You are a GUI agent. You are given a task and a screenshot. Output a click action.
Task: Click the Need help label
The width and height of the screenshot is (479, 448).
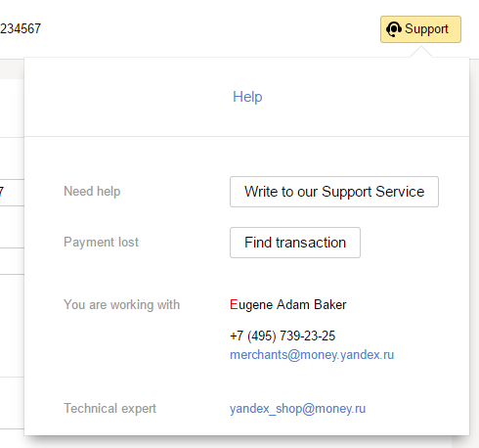pos(92,192)
